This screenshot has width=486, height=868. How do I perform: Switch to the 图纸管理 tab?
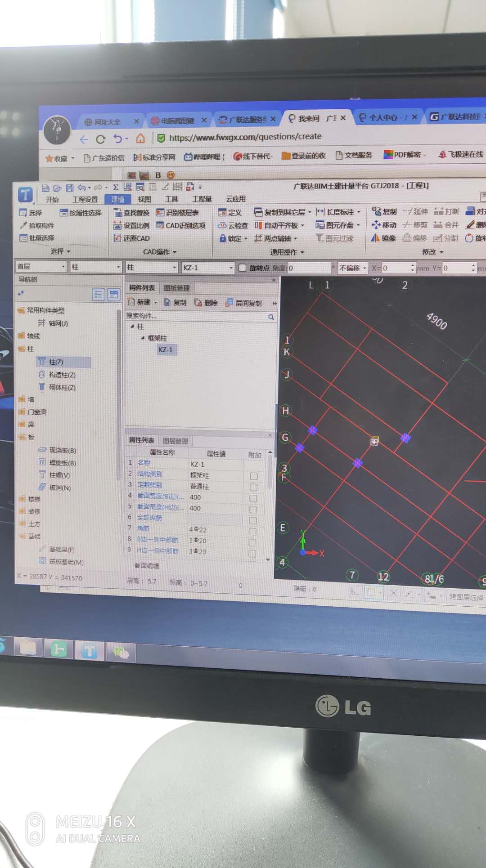177,288
